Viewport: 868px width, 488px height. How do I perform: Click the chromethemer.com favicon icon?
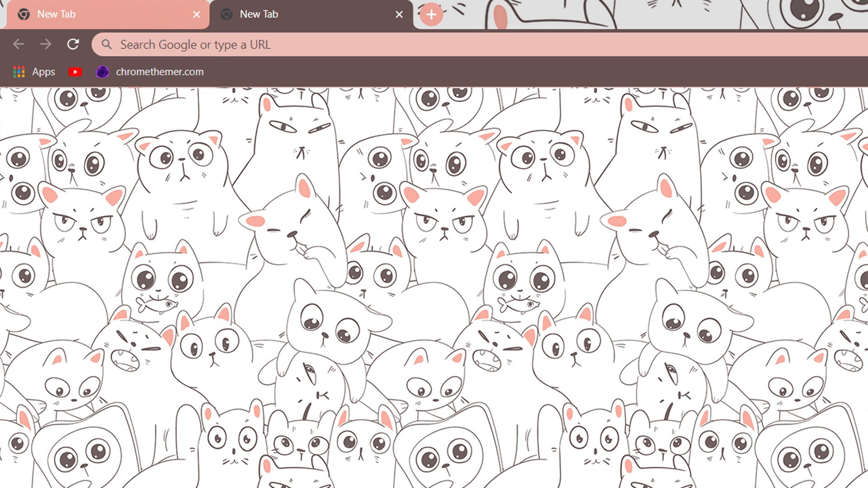point(102,71)
